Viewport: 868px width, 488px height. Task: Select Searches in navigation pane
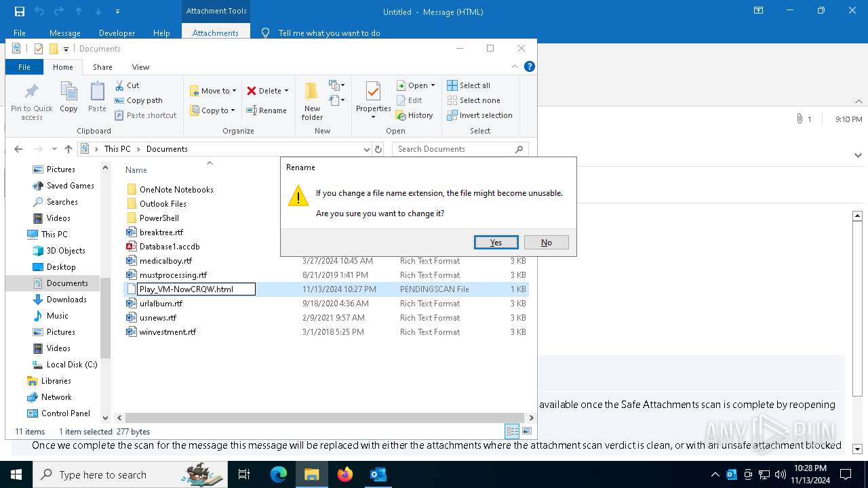56,202
